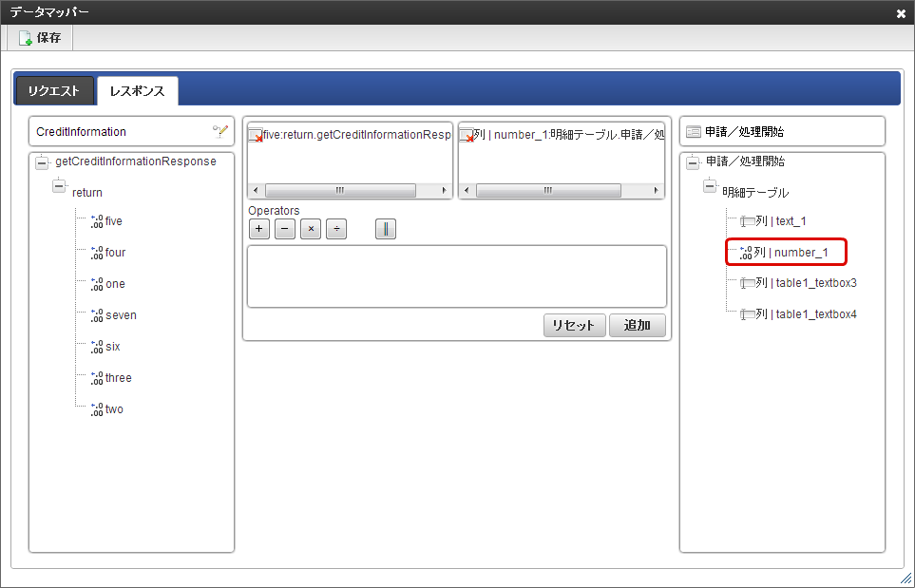Select the four tree item
The width and height of the screenshot is (915, 588).
point(116,253)
